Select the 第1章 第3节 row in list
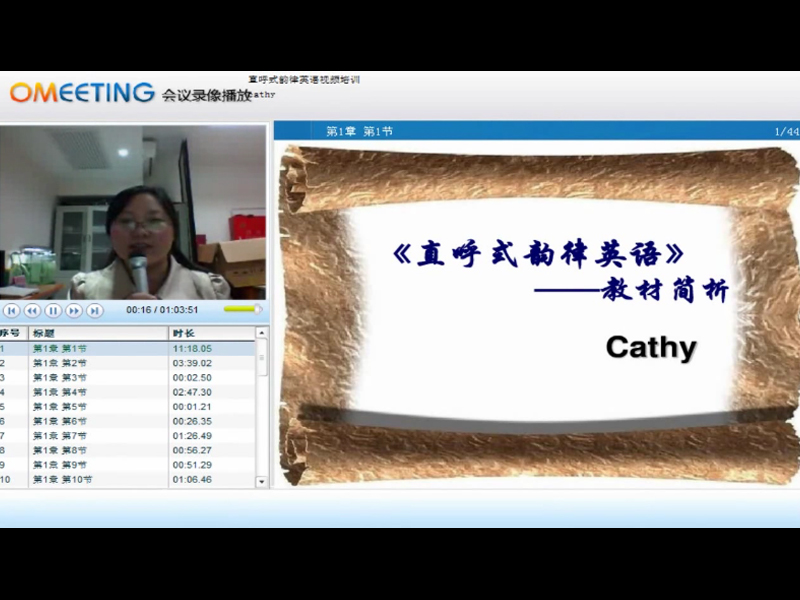 pyautogui.click(x=60, y=378)
